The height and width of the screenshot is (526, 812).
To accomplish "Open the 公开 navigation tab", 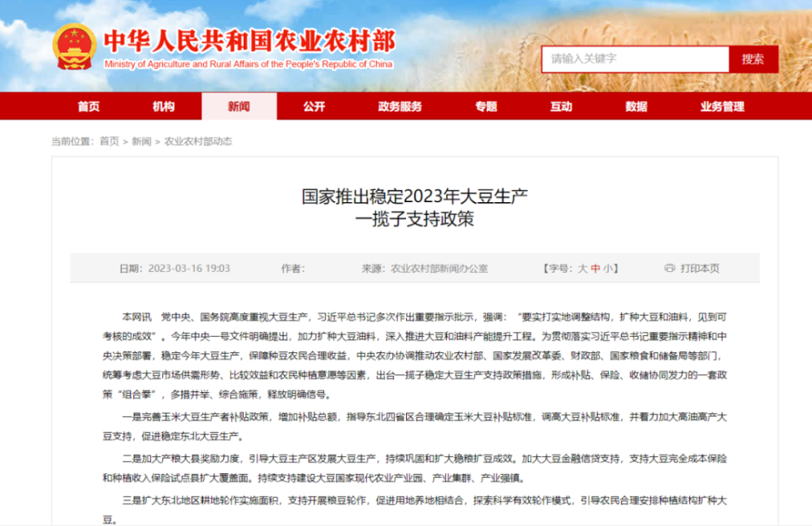I will pyautogui.click(x=313, y=106).
